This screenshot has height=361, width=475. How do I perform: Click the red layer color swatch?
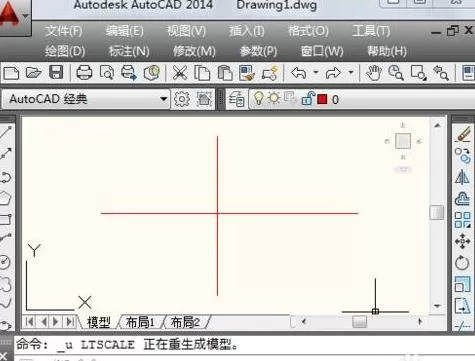[322, 99]
